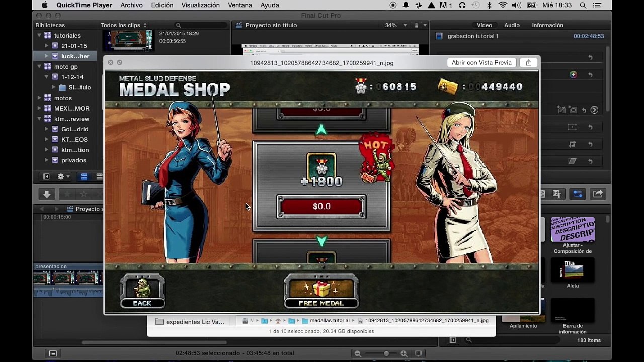Select the clip thumbnail dated 21/01/2015

tap(127, 40)
